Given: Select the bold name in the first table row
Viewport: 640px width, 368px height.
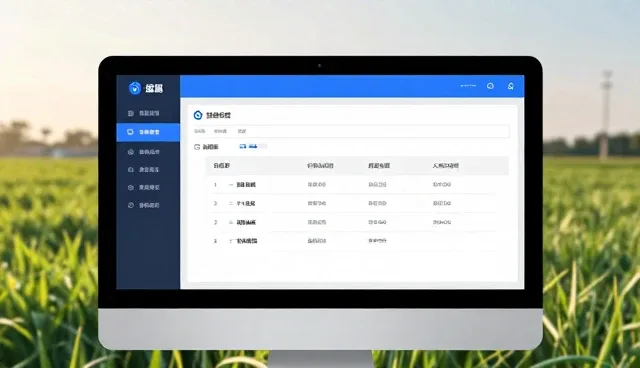Looking at the screenshot, I should click(246, 185).
